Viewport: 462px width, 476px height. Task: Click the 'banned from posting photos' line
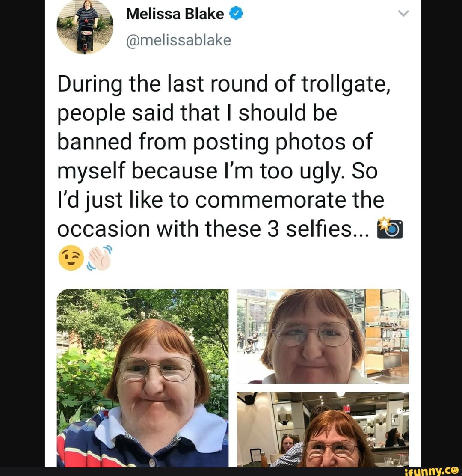coord(215,142)
